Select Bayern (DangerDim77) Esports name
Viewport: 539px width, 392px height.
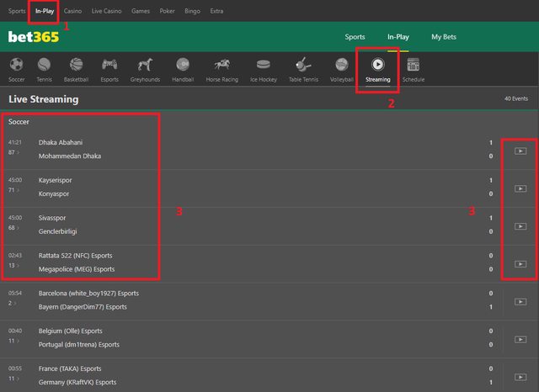click(x=83, y=307)
